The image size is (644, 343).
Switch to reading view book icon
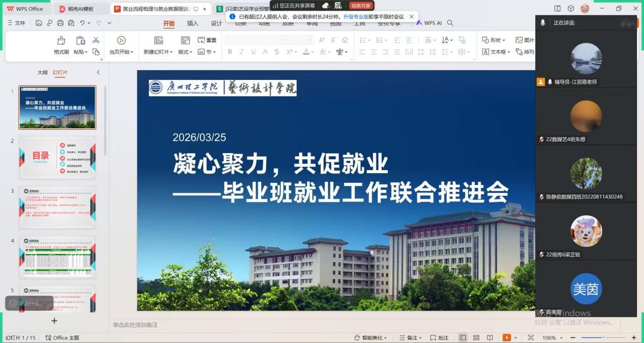pyautogui.click(x=489, y=337)
